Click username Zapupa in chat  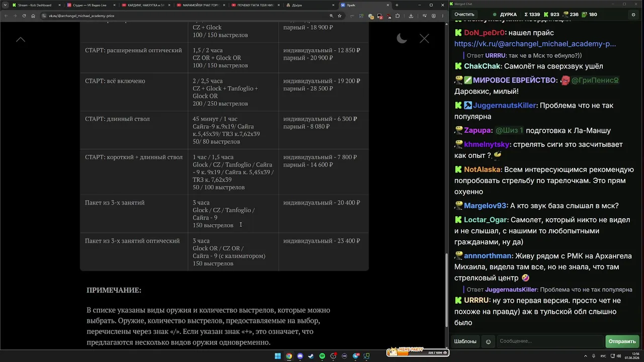click(x=477, y=131)
